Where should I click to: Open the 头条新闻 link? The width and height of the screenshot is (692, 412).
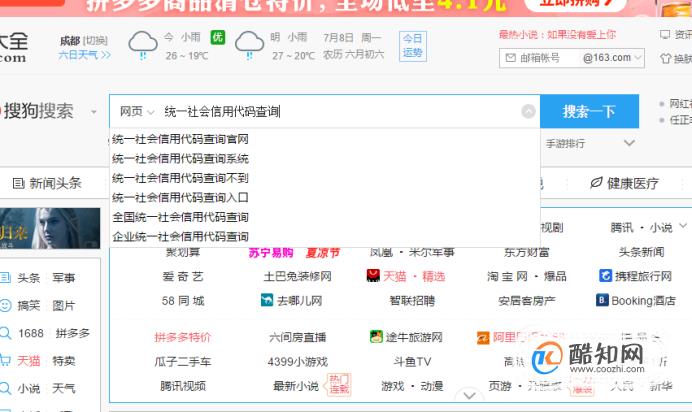[x=641, y=252]
